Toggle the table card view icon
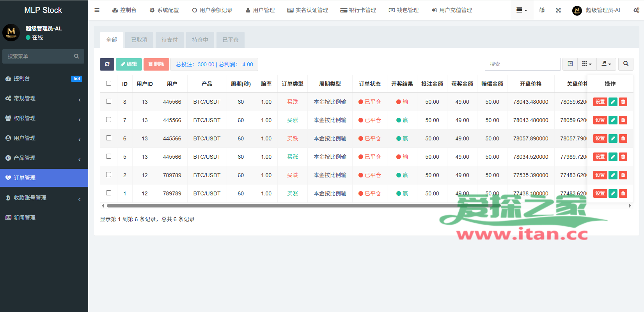This screenshot has width=644, height=312. coord(570,64)
